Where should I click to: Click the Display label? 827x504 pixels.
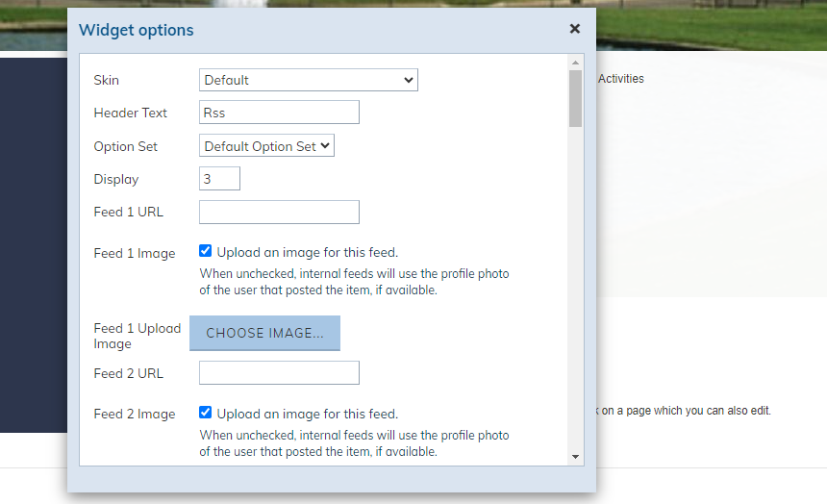pos(116,180)
